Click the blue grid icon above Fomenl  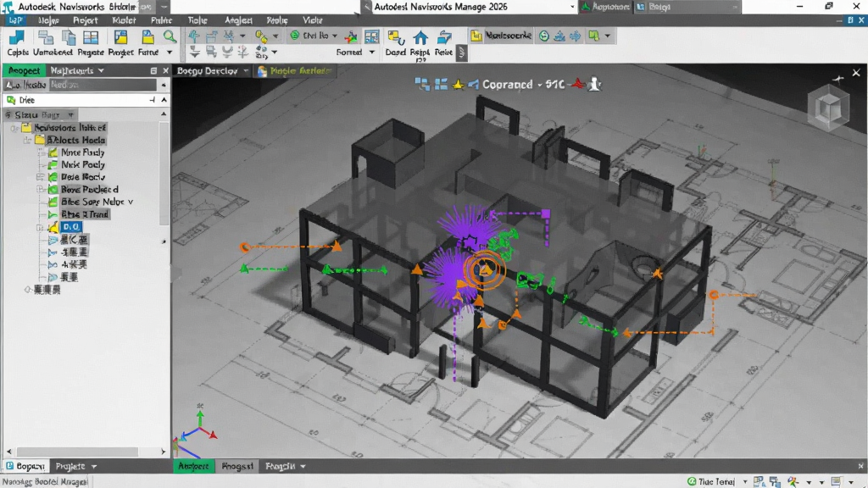coord(371,37)
